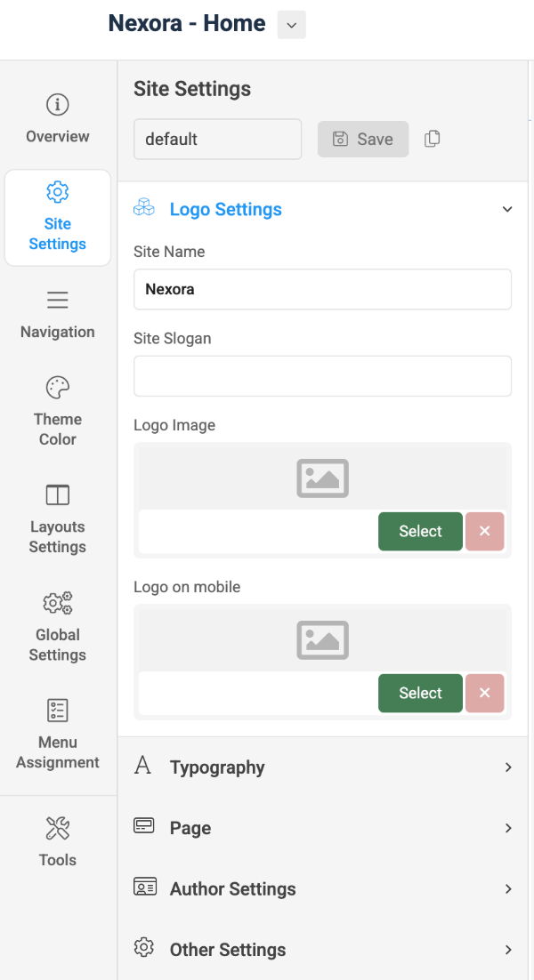The height and width of the screenshot is (980, 534).
Task: Switch to the Overview tab label
Action: click(x=58, y=136)
